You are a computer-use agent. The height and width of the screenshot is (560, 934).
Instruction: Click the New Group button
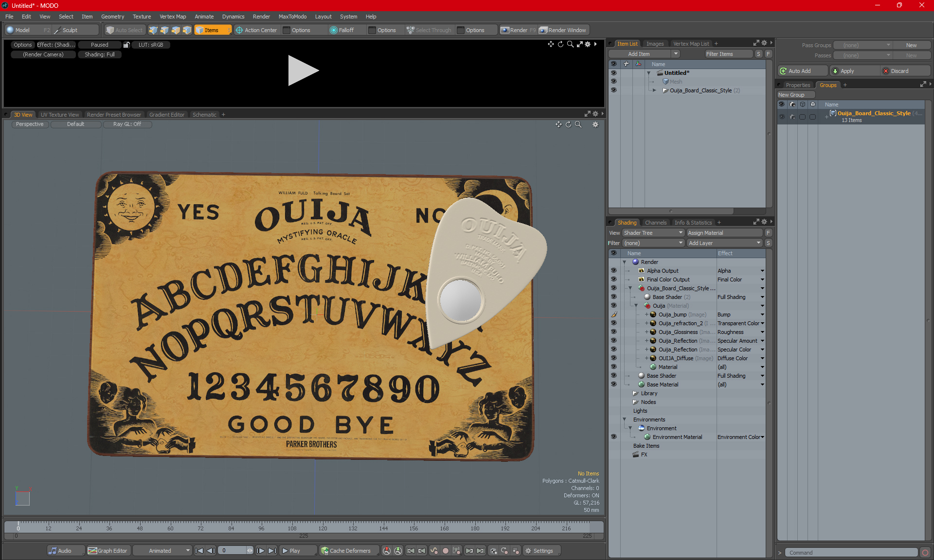796,95
